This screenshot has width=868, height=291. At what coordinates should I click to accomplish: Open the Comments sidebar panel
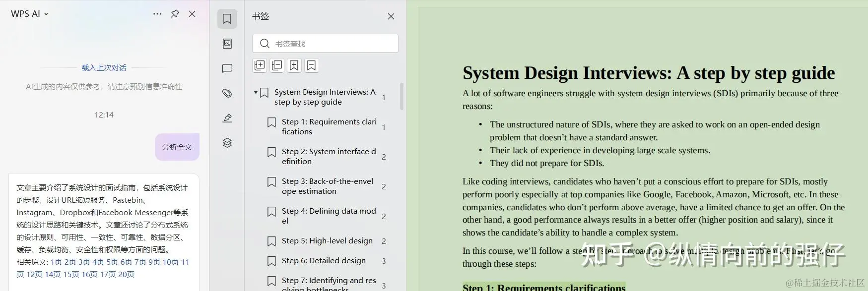[x=227, y=68]
